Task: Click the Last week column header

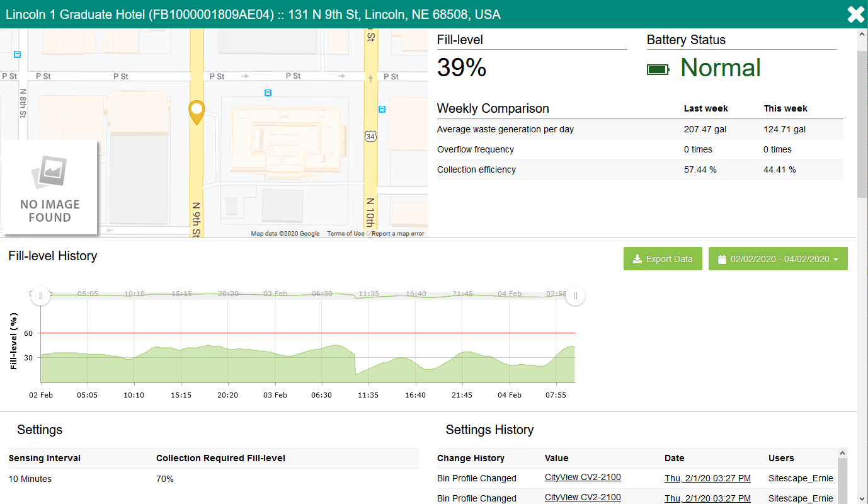Action: click(706, 108)
